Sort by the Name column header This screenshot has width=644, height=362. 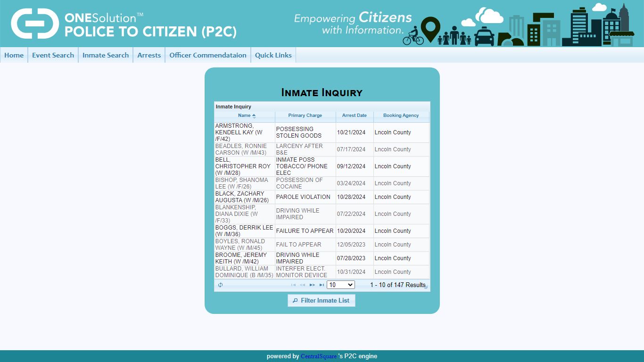(x=244, y=115)
